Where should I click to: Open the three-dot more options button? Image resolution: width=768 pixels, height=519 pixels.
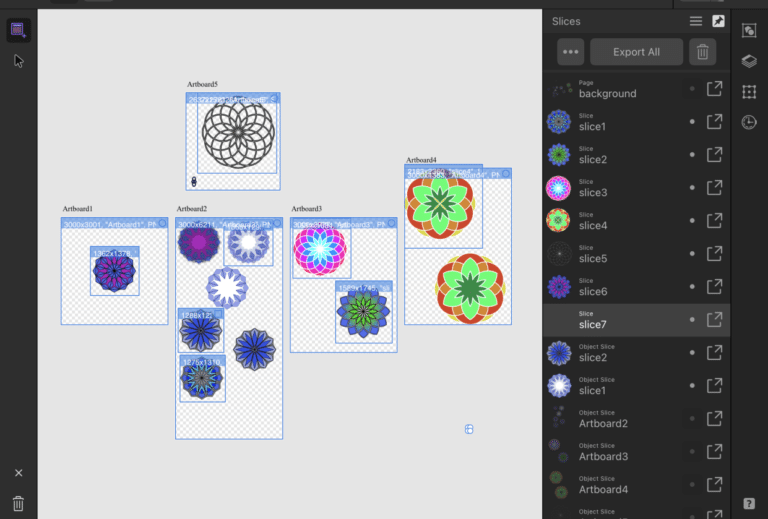click(x=571, y=52)
